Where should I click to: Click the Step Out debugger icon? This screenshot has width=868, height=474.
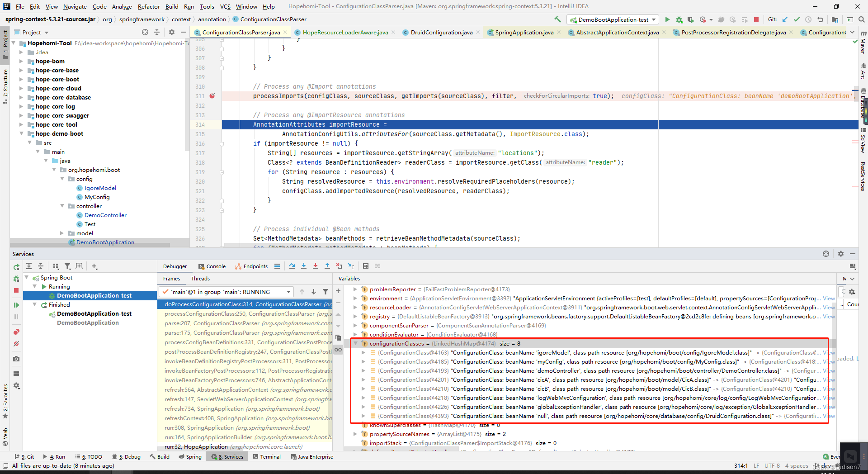pyautogui.click(x=327, y=266)
